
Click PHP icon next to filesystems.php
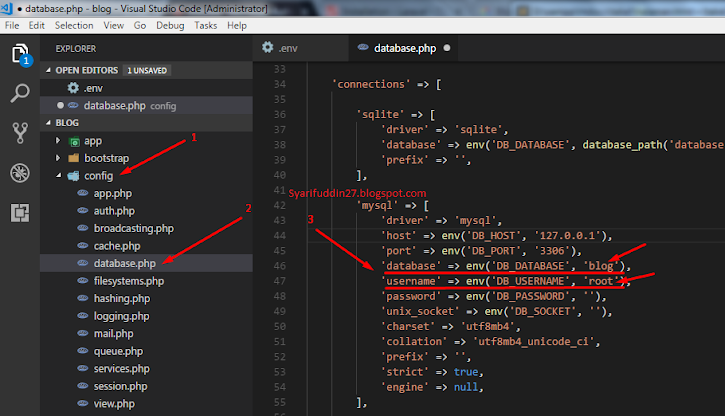point(83,281)
